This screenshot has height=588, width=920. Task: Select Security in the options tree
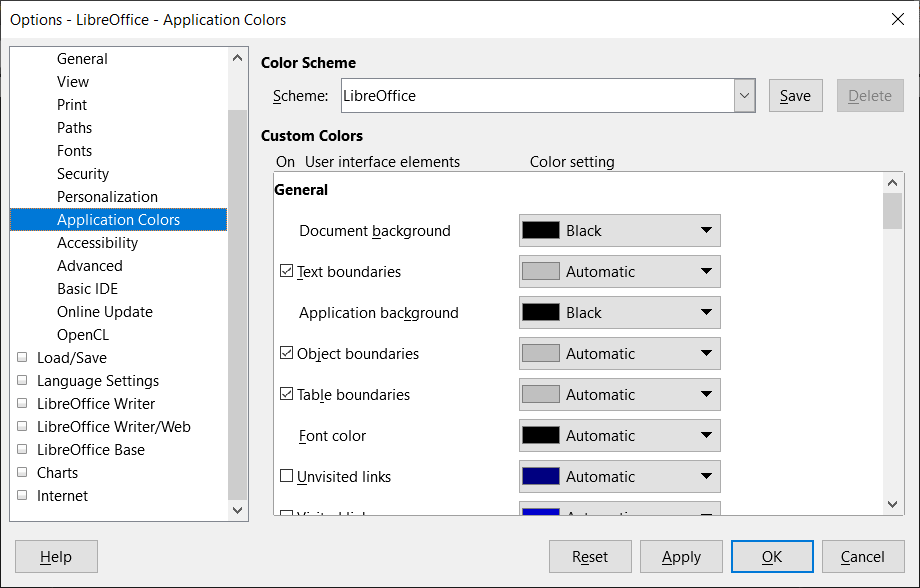(x=83, y=174)
